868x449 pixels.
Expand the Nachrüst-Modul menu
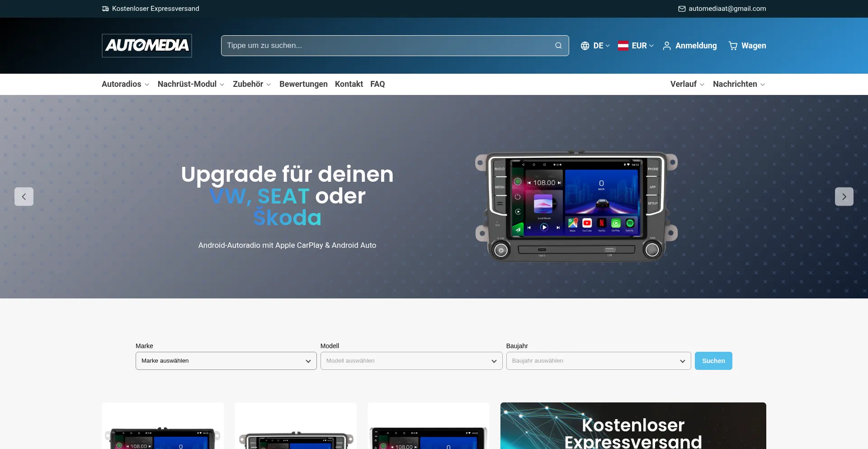coord(191,84)
